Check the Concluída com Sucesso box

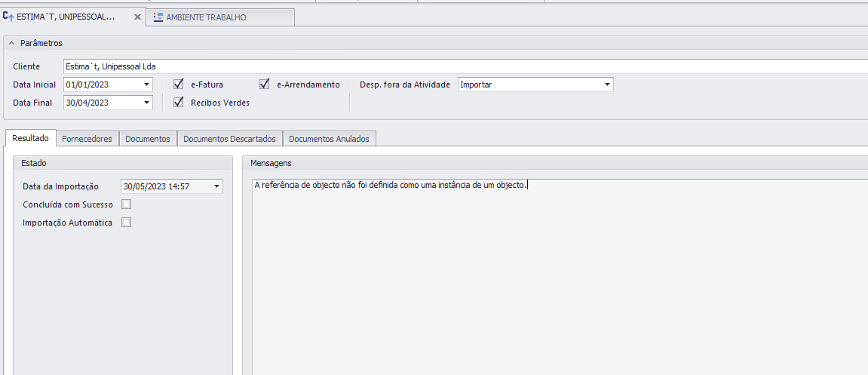coord(127,204)
